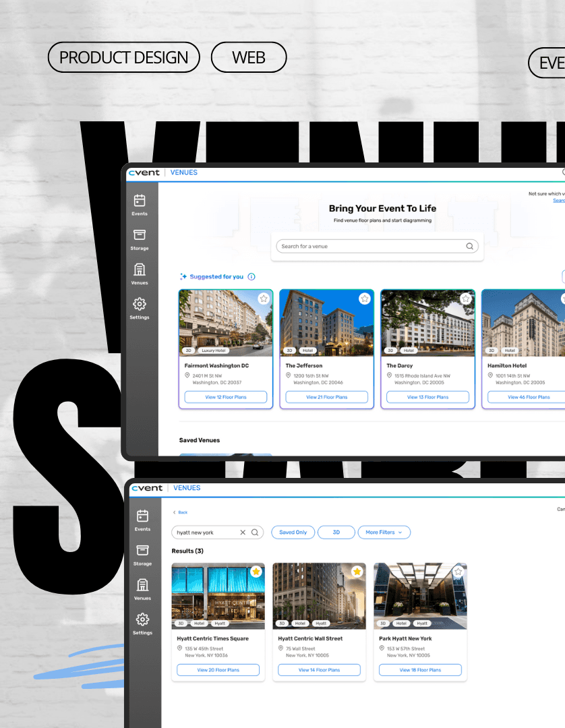Click View 18 Floor Plans

420,670
